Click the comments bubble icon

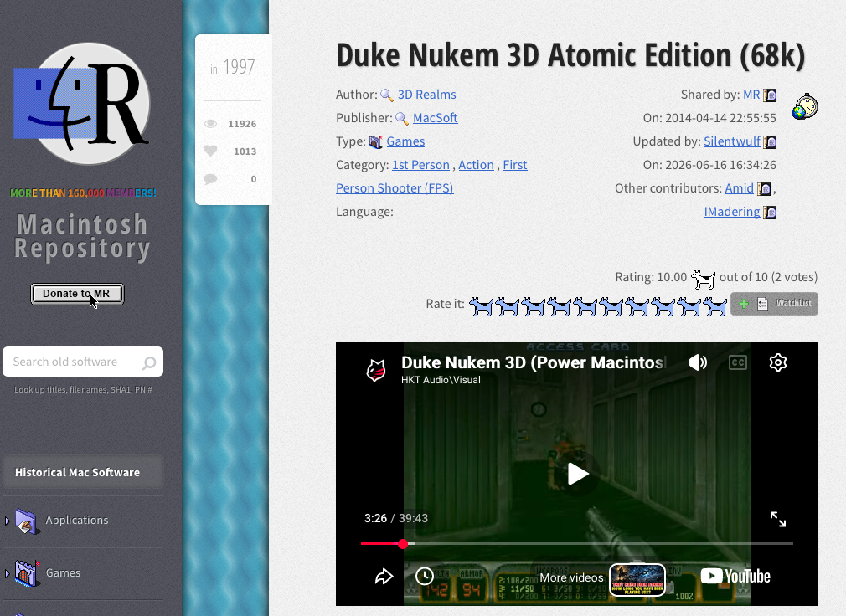(210, 179)
